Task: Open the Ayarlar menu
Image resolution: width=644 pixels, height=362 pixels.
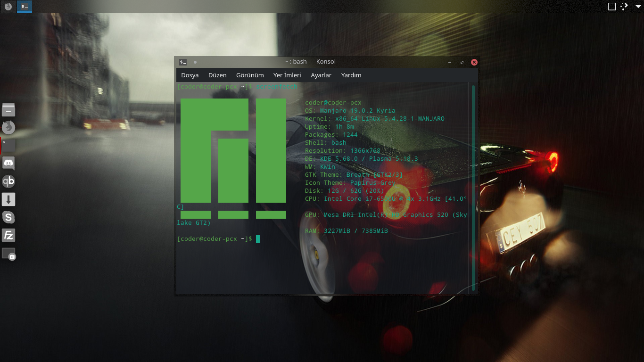Action: click(x=321, y=75)
